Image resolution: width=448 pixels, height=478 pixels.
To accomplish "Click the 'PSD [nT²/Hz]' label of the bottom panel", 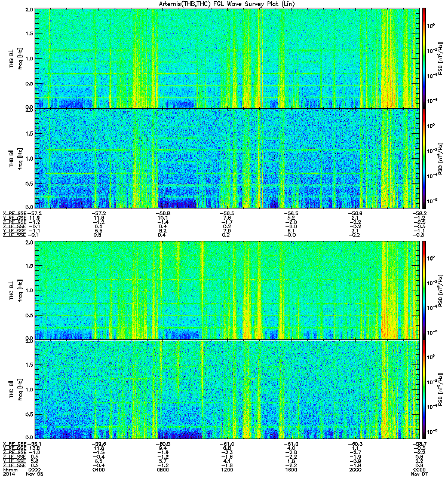I will point(440,390).
